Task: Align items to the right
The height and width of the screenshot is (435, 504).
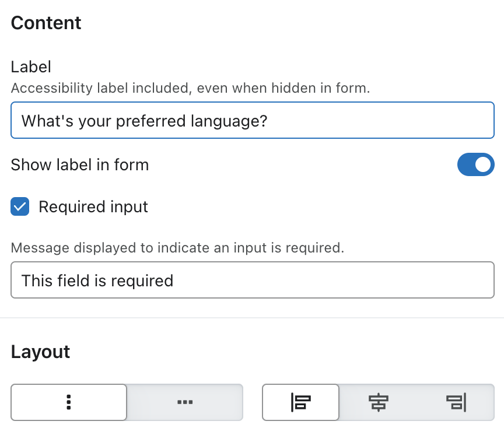Action: tap(456, 402)
